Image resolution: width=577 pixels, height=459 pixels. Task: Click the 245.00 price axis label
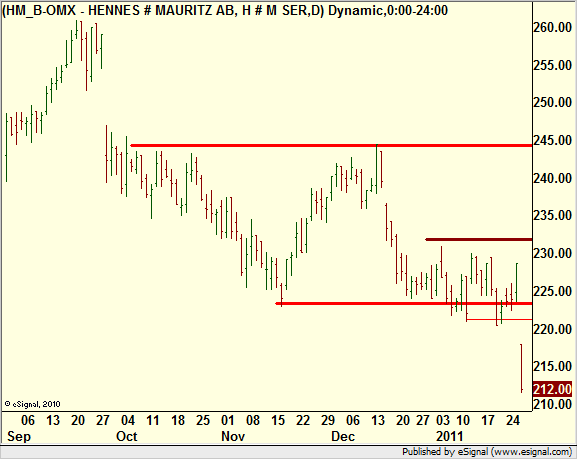pos(553,140)
